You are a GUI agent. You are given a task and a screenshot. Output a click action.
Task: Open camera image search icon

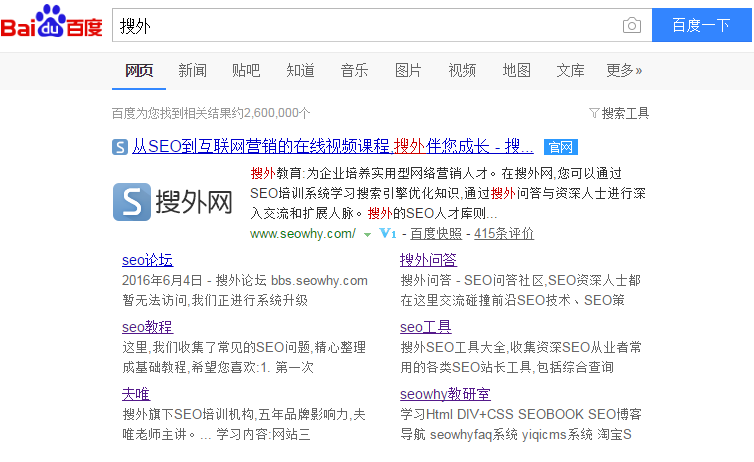click(631, 25)
